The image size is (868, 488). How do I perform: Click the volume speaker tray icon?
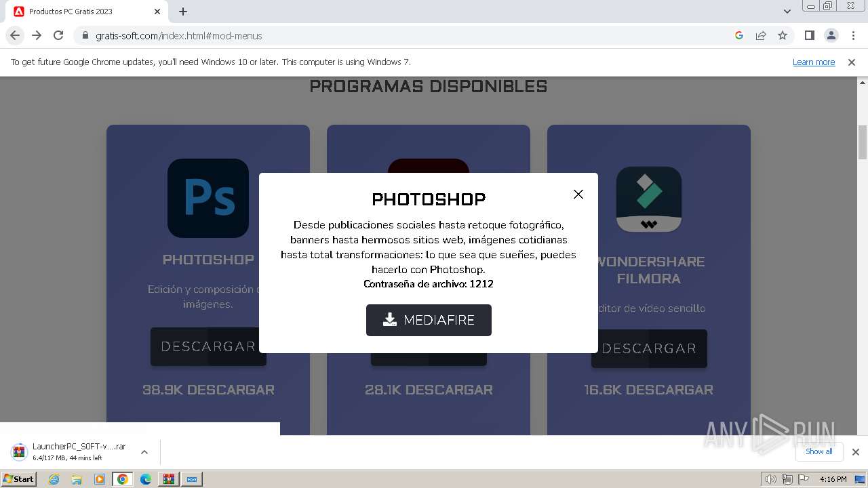tap(770, 479)
